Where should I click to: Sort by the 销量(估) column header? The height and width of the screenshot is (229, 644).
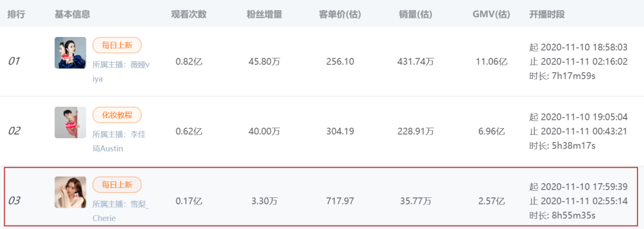[x=416, y=15]
